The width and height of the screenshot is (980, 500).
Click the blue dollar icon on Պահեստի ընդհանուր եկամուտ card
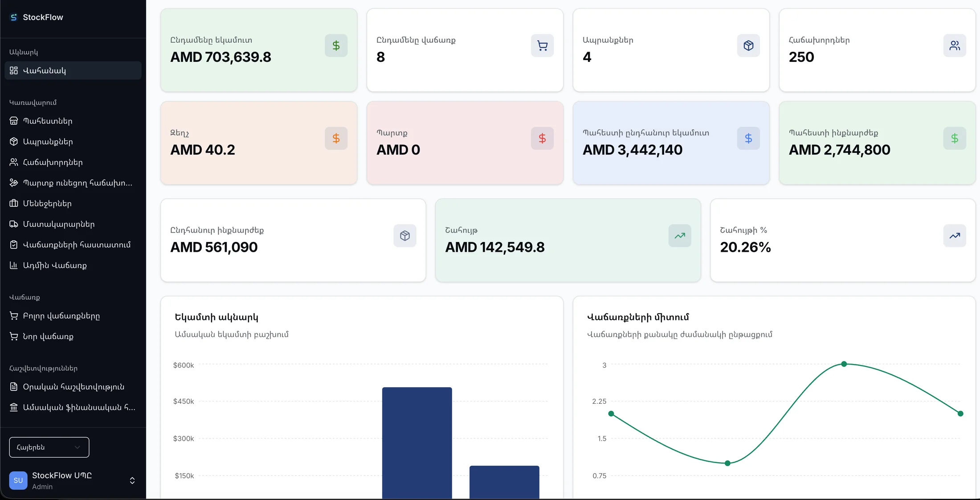pyautogui.click(x=748, y=138)
